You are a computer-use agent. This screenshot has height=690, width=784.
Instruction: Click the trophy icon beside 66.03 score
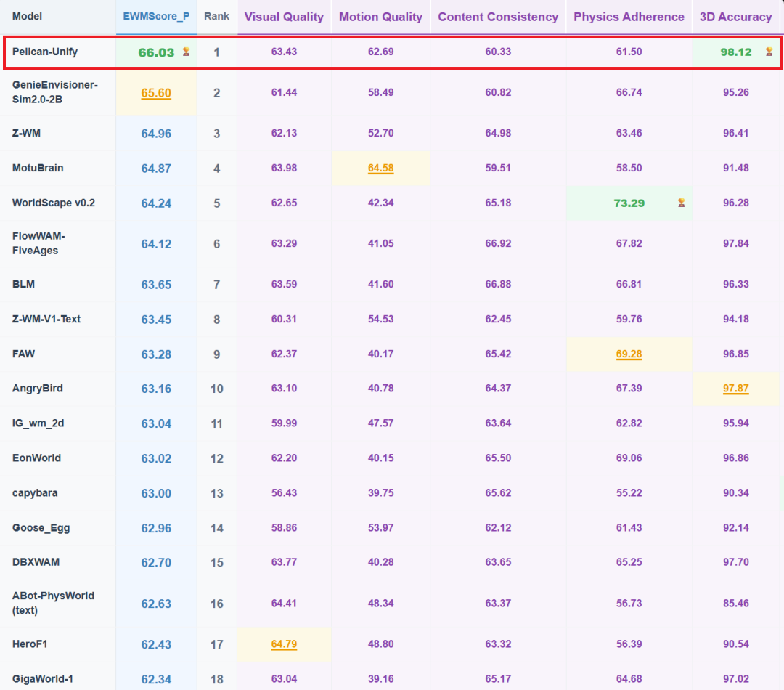186,52
